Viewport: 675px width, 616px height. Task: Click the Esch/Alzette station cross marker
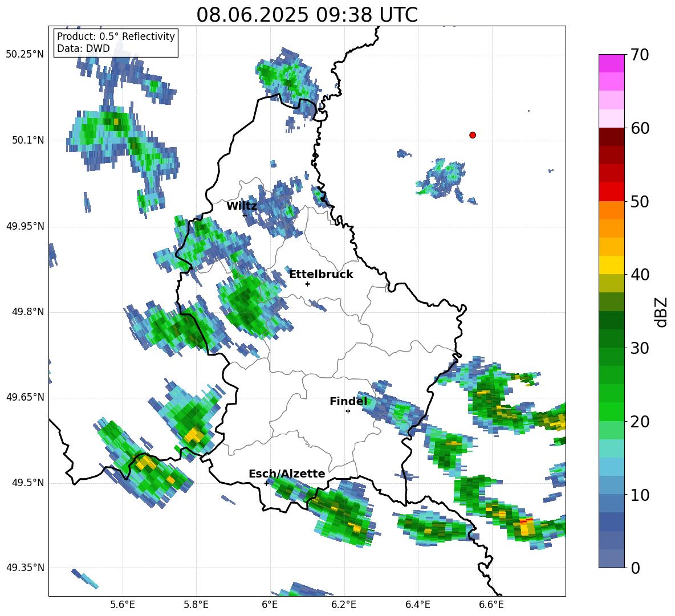tap(266, 483)
